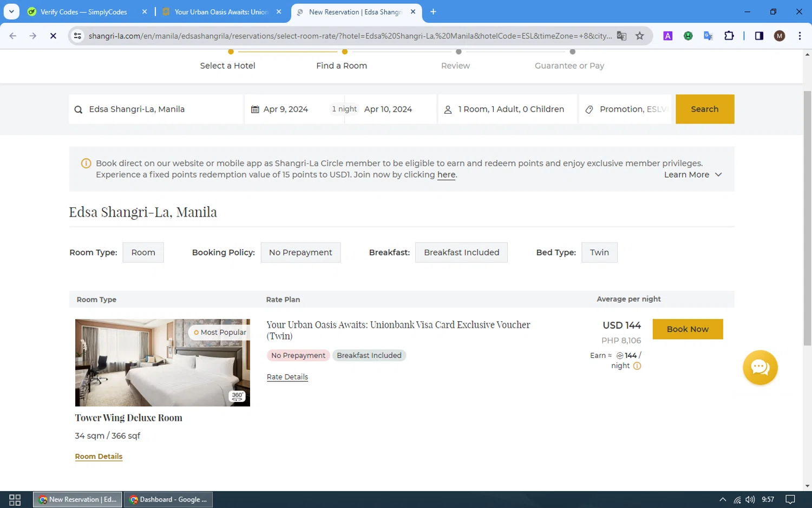The width and height of the screenshot is (812, 508).
Task: Click the address bar URL
Action: (350, 36)
